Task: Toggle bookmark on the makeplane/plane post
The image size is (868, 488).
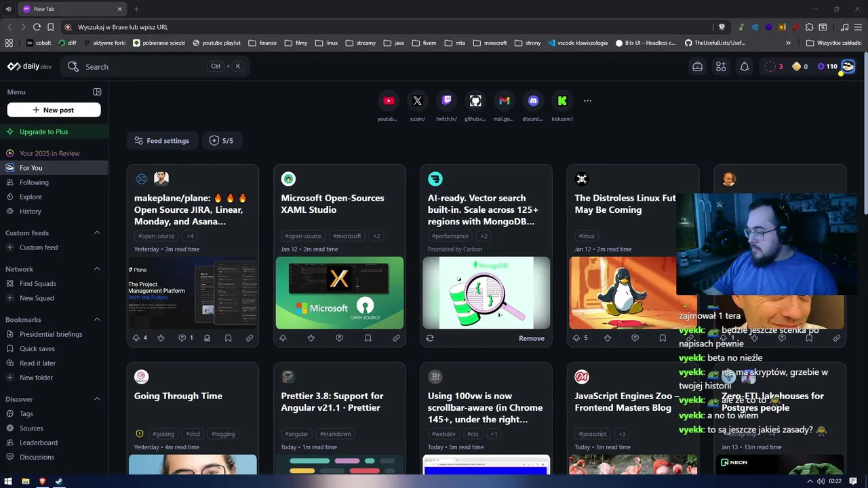Action: [x=228, y=338]
